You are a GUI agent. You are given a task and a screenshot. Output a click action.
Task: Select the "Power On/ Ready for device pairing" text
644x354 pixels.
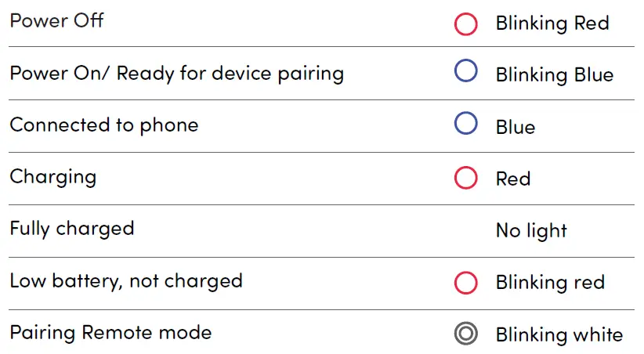[176, 74]
